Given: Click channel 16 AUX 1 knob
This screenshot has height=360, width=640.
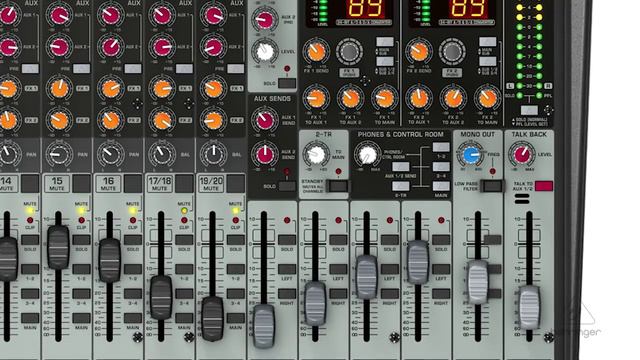Looking at the screenshot, I should 111,15.
